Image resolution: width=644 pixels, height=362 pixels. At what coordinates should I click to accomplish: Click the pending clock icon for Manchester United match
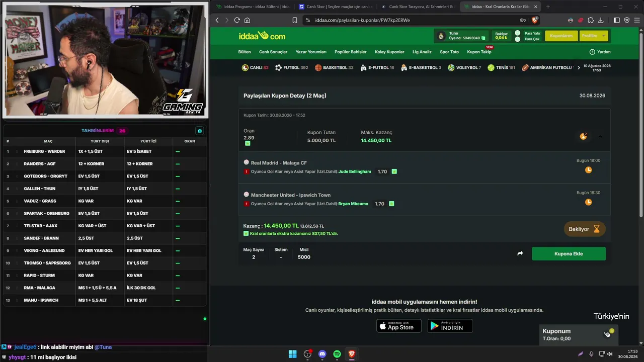point(588,202)
